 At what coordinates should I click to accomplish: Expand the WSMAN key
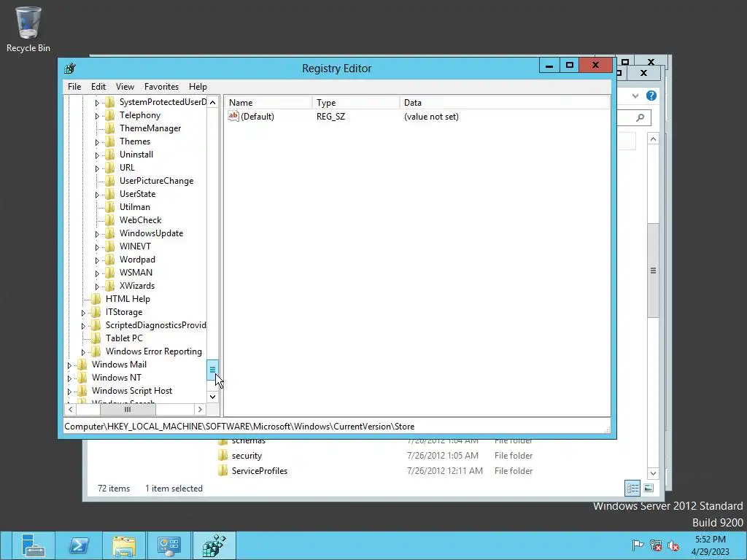coord(97,273)
